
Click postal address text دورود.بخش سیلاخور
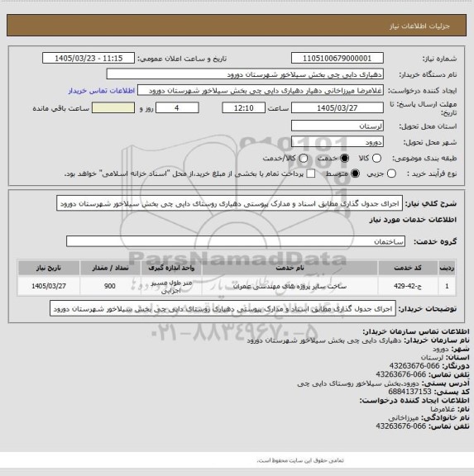pos(358,383)
